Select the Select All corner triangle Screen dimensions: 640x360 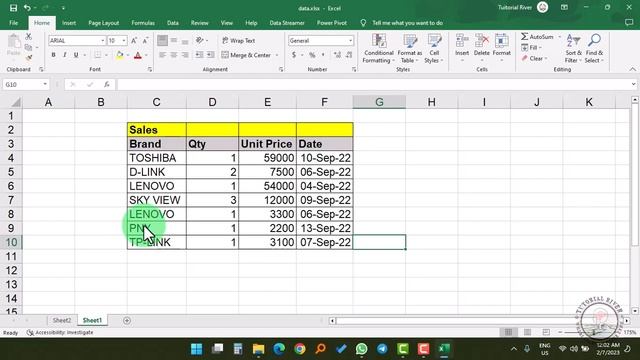[x=16, y=102]
